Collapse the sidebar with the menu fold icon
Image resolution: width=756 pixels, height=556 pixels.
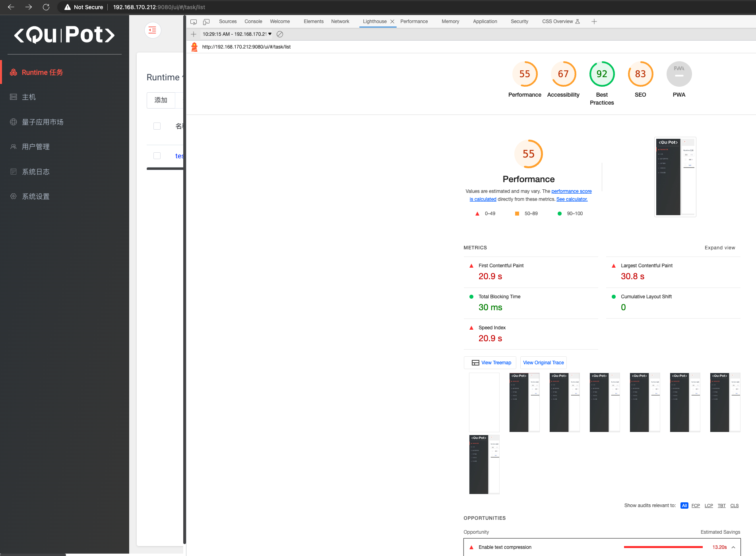[x=152, y=30]
